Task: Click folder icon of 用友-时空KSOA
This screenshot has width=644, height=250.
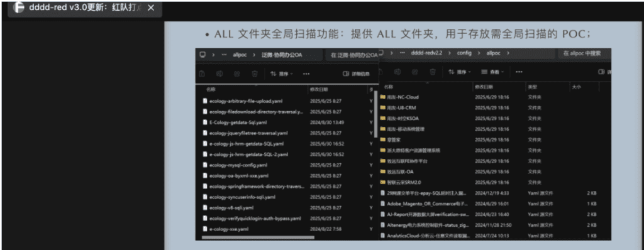Action: coord(383,119)
